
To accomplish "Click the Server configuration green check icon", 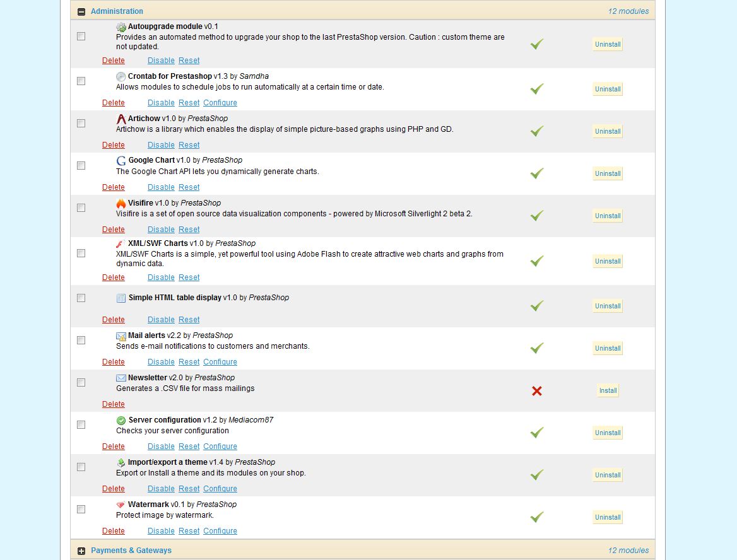I will point(121,420).
